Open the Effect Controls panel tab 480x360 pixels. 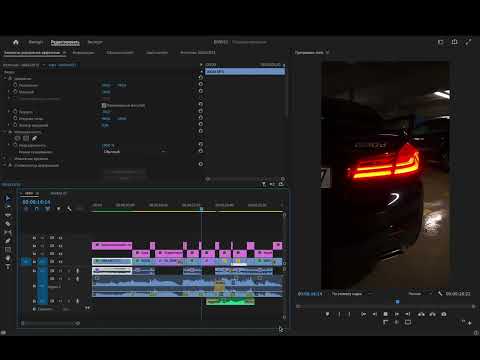(32, 53)
